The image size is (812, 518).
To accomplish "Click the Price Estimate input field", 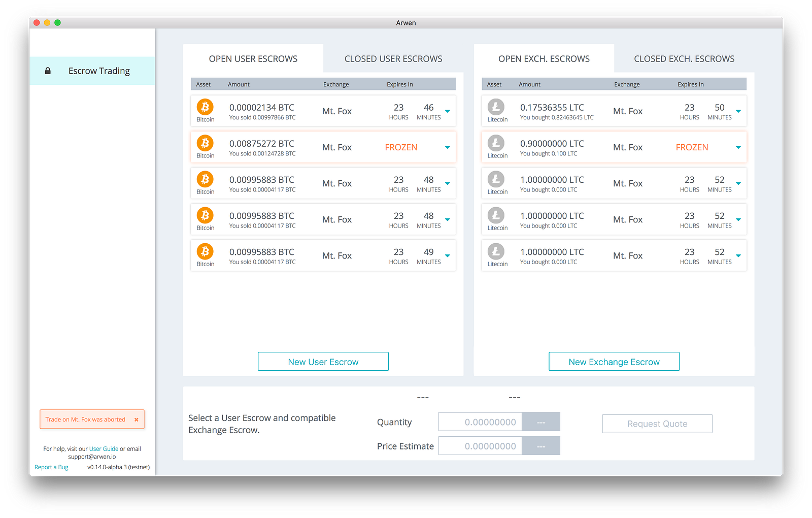I will pyautogui.click(x=480, y=446).
